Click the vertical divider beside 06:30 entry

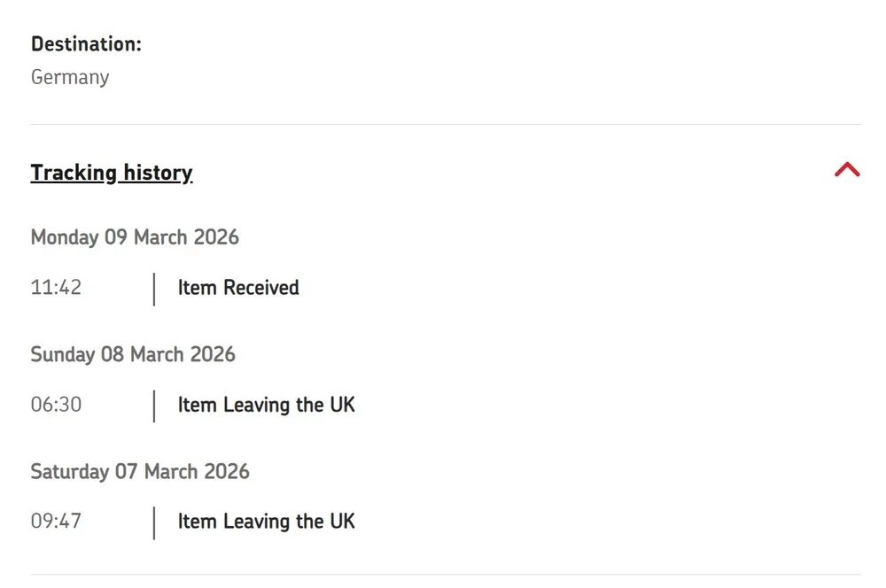154,406
